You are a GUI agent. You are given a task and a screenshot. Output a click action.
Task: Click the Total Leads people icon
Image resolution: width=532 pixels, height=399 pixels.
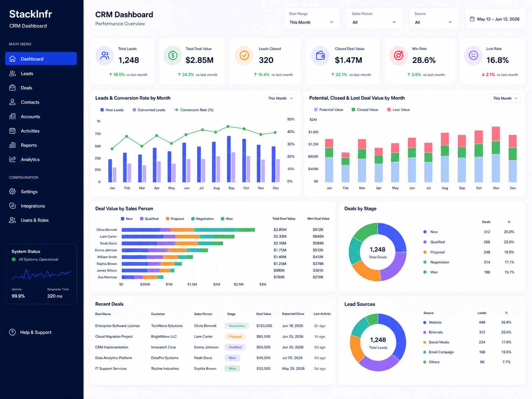coord(105,55)
